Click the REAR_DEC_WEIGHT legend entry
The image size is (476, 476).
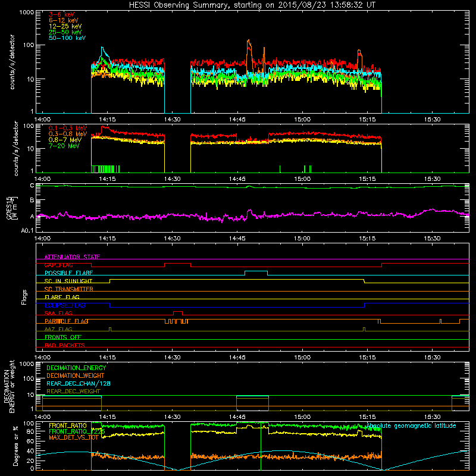tap(73, 392)
